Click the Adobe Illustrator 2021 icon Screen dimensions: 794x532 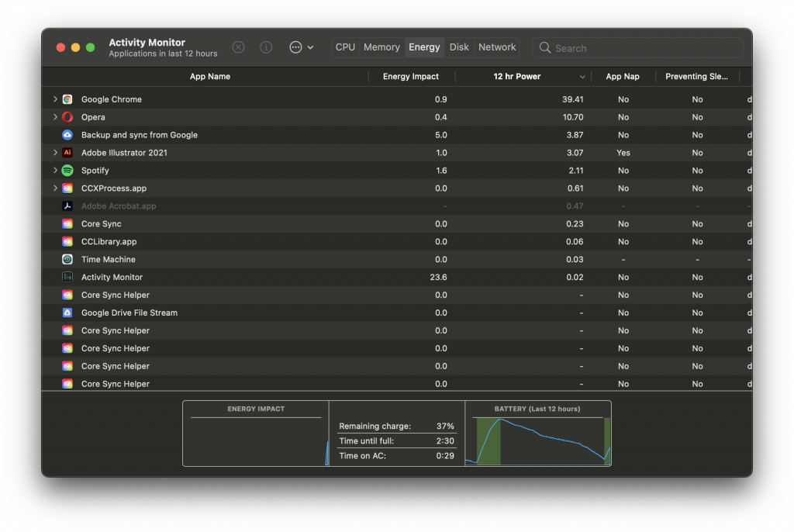67,153
